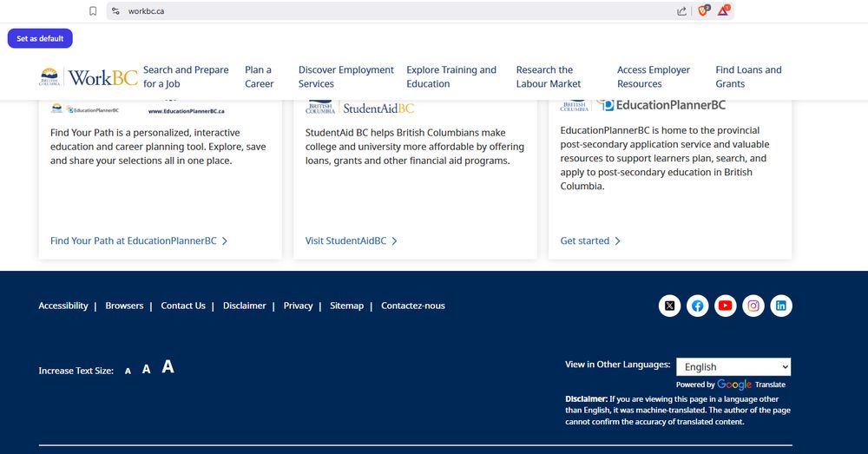The width and height of the screenshot is (868, 454).
Task: Click the Set as default button
Action: point(40,38)
